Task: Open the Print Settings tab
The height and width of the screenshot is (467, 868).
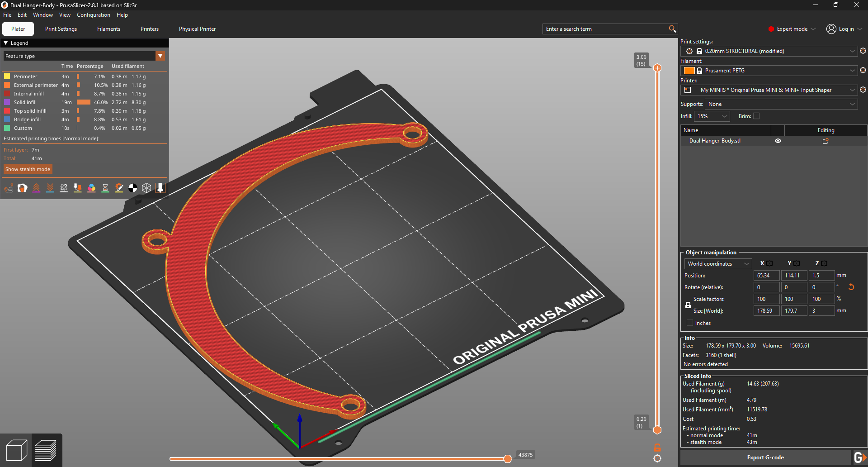Action: pyautogui.click(x=61, y=29)
